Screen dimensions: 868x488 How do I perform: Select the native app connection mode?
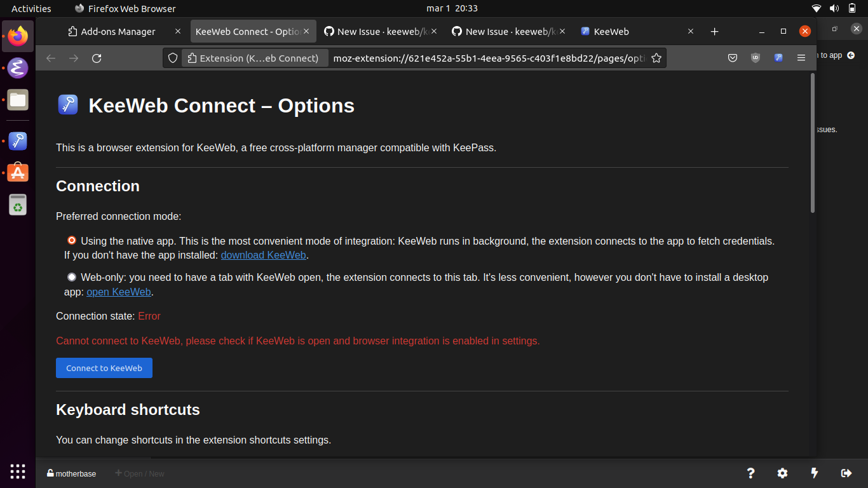coord(71,240)
